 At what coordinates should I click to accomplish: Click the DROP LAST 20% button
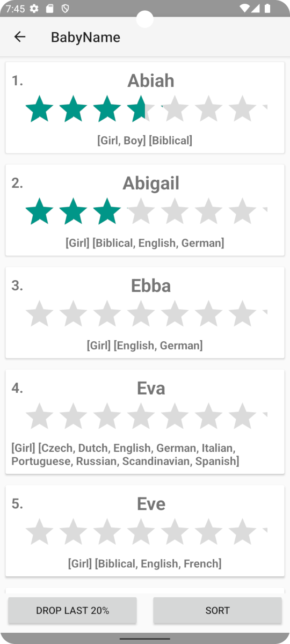pos(73,611)
